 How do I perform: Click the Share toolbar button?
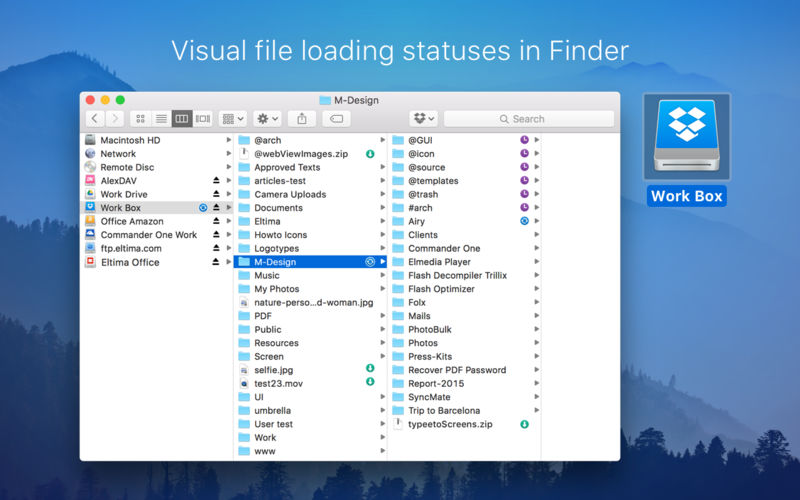[302, 119]
